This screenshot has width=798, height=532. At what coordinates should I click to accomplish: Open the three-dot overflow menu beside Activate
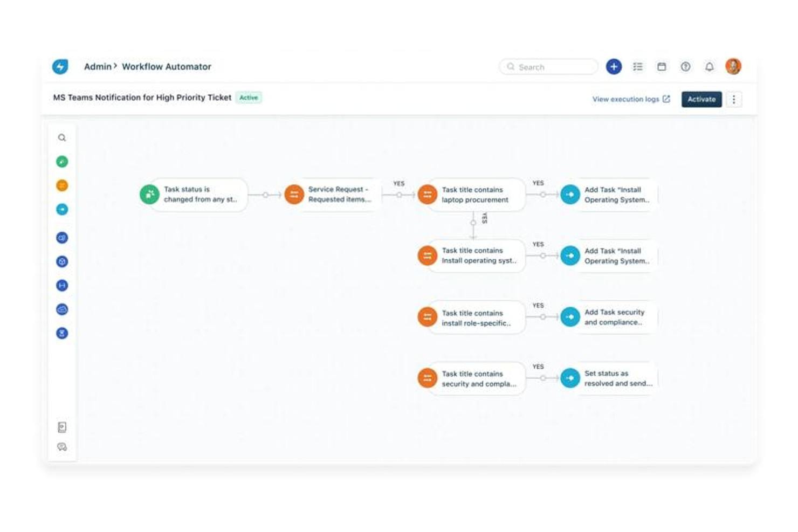point(733,99)
